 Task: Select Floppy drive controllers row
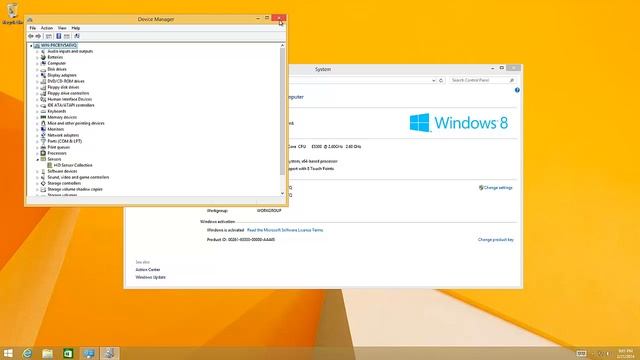pyautogui.click(x=68, y=93)
